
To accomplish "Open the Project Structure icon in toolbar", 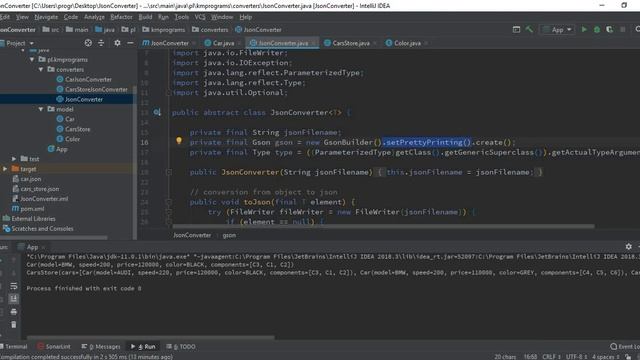I will [516, 29].
